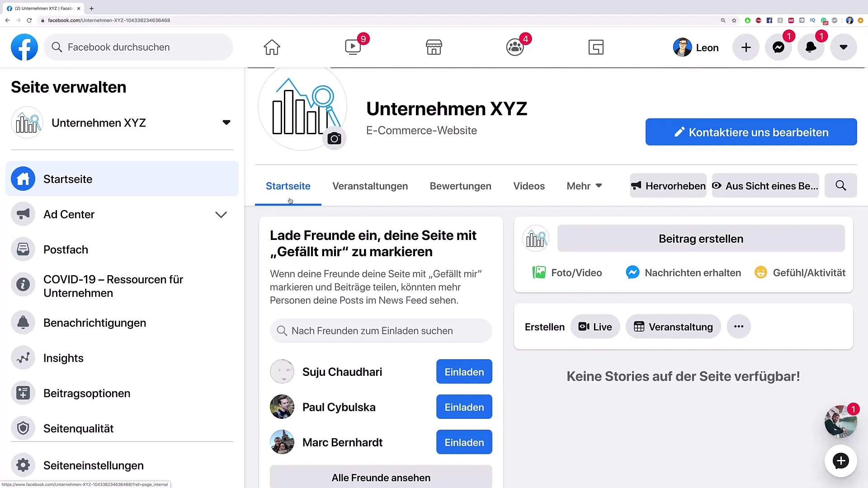Click Kontaktiere uns bearbeiten button
Image resolution: width=868 pixels, height=488 pixels.
[751, 132]
